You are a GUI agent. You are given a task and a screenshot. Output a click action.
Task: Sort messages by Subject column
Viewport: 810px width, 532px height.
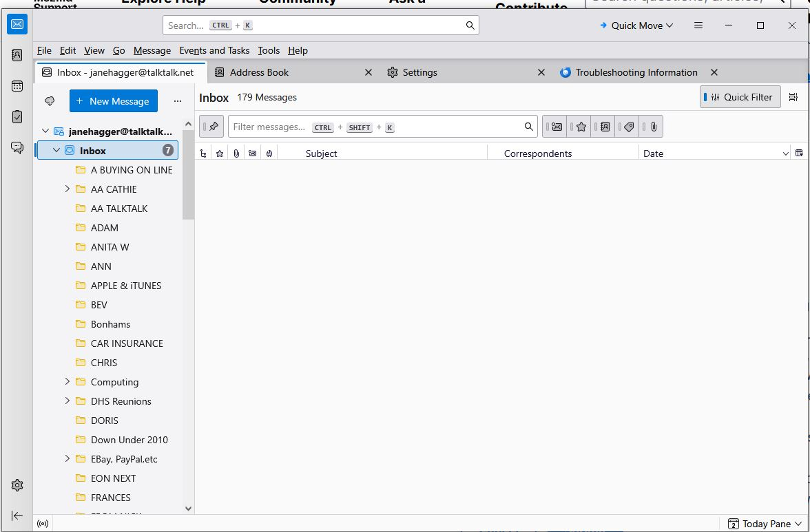pyautogui.click(x=382, y=153)
